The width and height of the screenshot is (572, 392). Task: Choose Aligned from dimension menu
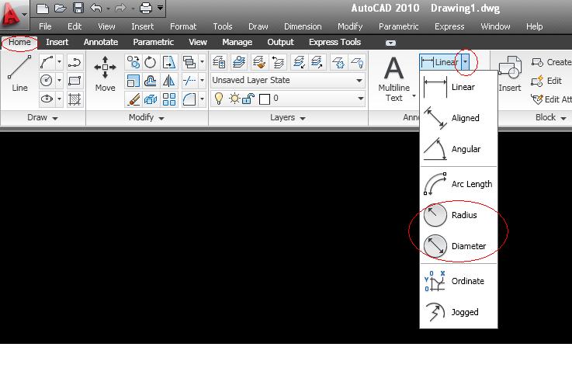click(x=459, y=118)
